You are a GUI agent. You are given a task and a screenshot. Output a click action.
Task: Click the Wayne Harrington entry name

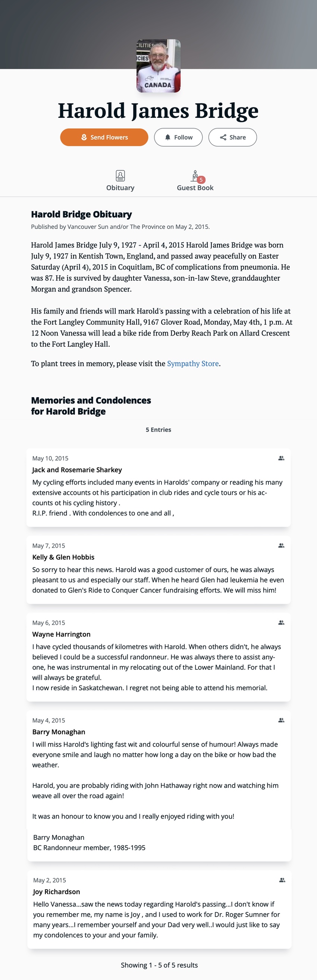pos(61,634)
